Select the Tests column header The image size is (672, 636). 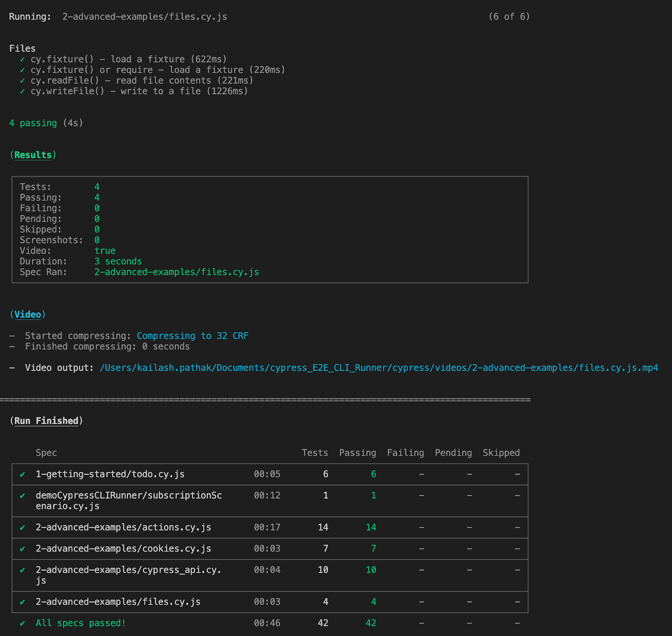coord(315,453)
